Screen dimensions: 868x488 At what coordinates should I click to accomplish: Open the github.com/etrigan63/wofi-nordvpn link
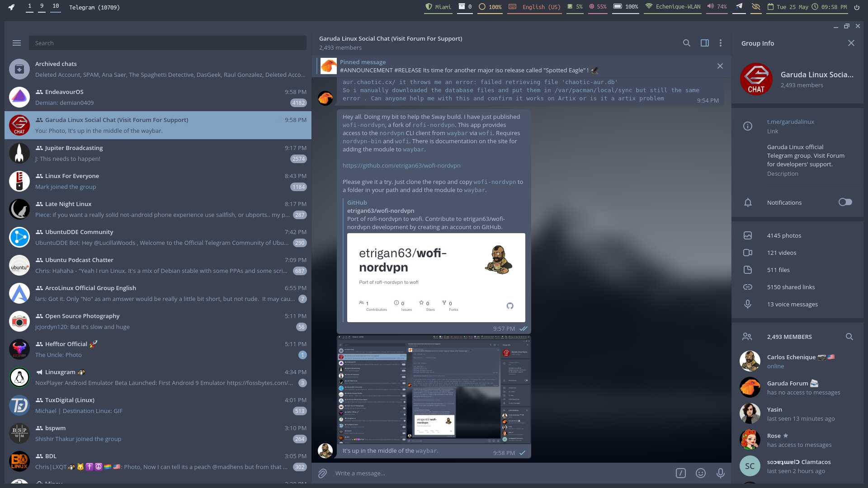coord(401,165)
